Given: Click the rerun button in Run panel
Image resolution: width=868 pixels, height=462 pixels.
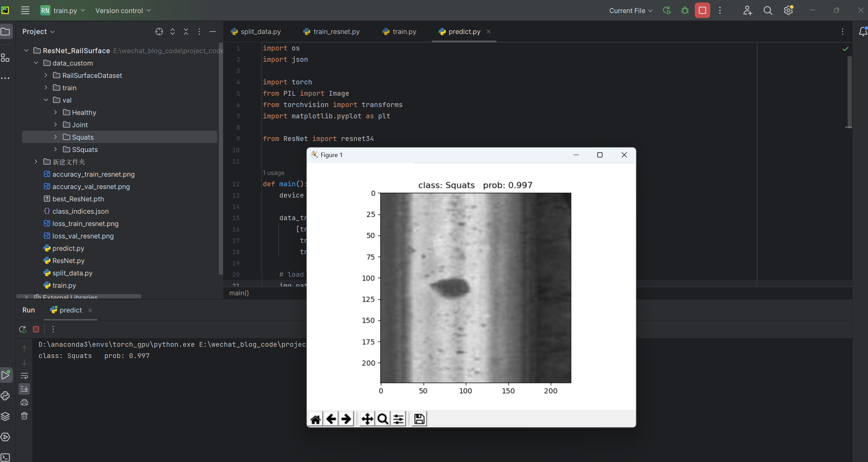Looking at the screenshot, I should click(x=23, y=329).
